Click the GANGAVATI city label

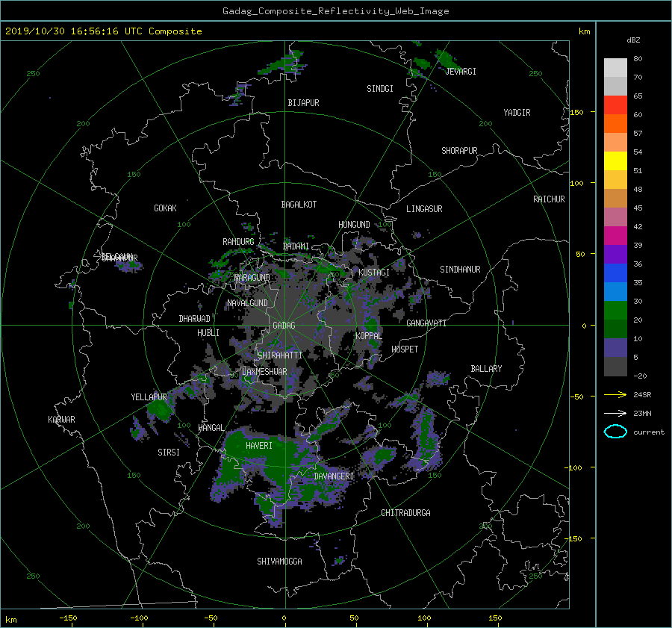point(426,323)
